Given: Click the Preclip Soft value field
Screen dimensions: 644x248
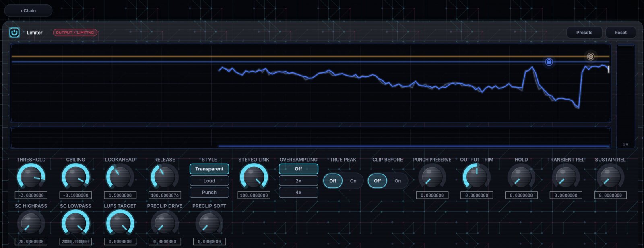Looking at the screenshot, I should (x=209, y=242).
